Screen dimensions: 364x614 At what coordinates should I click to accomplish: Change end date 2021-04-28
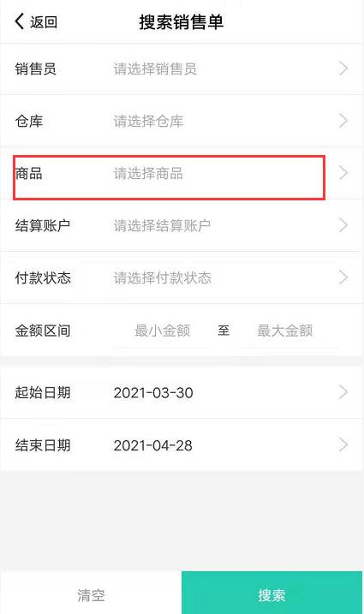[153, 445]
